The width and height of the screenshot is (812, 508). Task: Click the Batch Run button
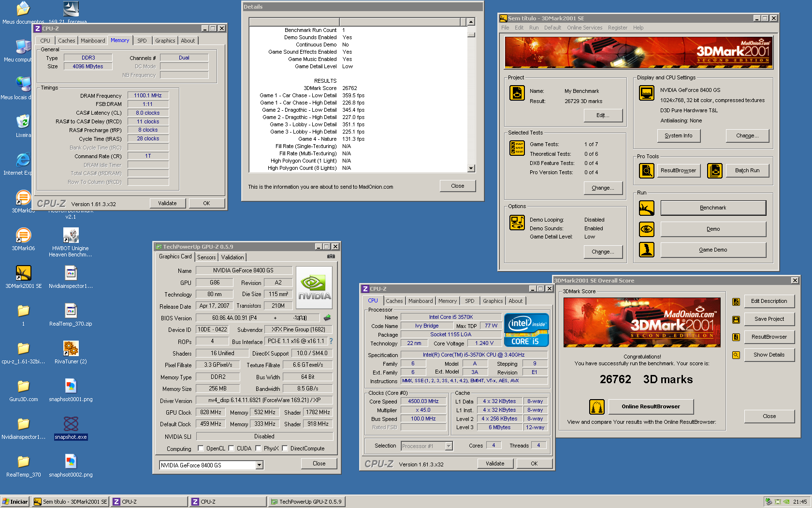(x=747, y=171)
